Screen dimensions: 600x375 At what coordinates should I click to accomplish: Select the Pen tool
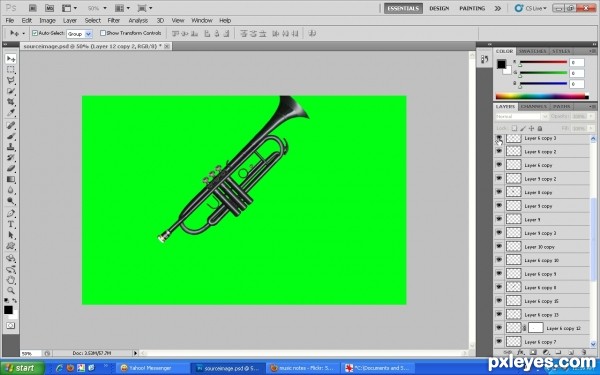(x=11, y=214)
